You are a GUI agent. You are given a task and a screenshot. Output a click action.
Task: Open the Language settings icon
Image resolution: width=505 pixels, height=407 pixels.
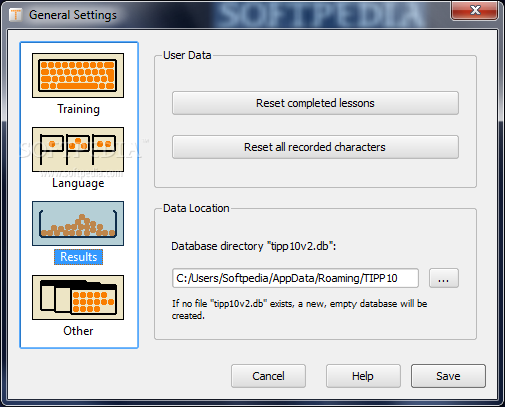pyautogui.click(x=78, y=149)
